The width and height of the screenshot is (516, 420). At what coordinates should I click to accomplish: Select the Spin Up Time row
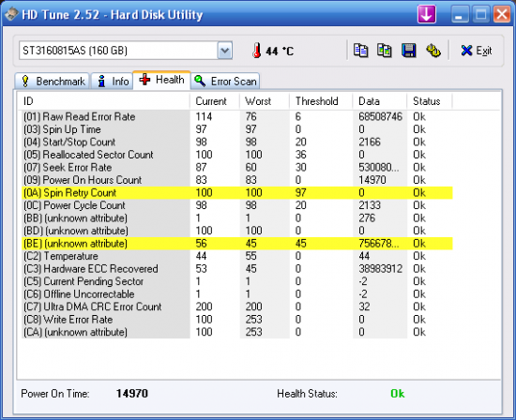click(237, 129)
